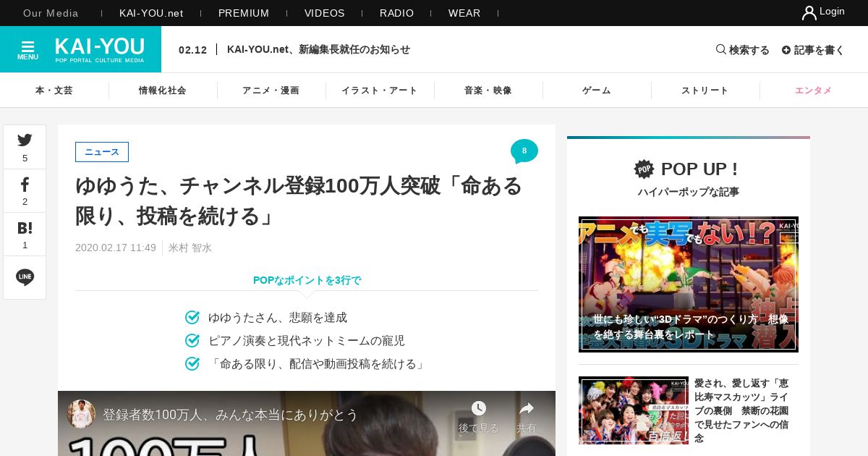The image size is (868, 456).
Task: Select the エンタメ category tab
Action: tap(814, 90)
